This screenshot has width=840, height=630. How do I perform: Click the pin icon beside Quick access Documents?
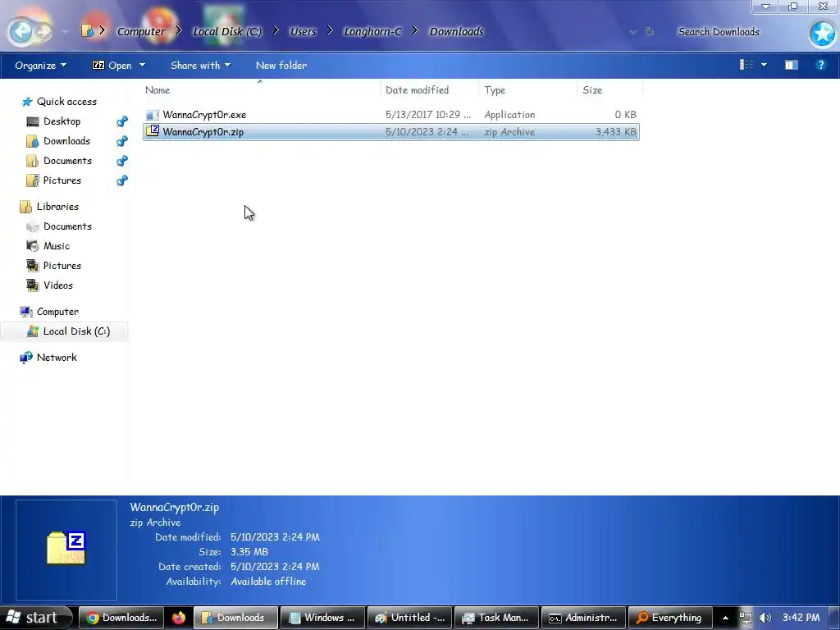click(122, 161)
